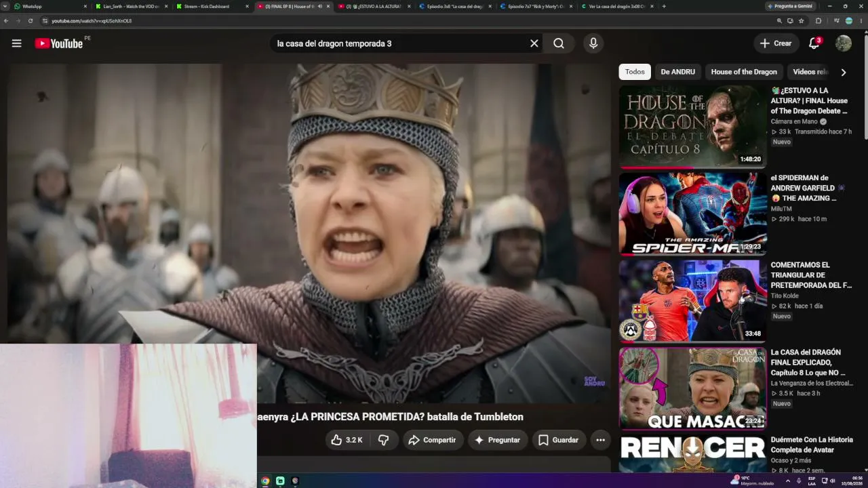Image resolution: width=868 pixels, height=488 pixels.
Task: Click the Compartir button
Action: pos(432,440)
